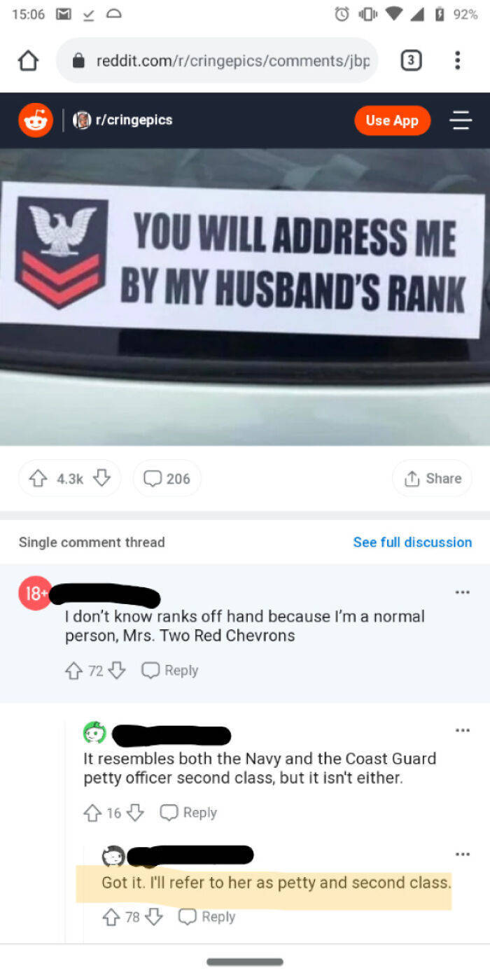Upvote the comment with 78 points
The image size is (490, 980).
tap(111, 917)
